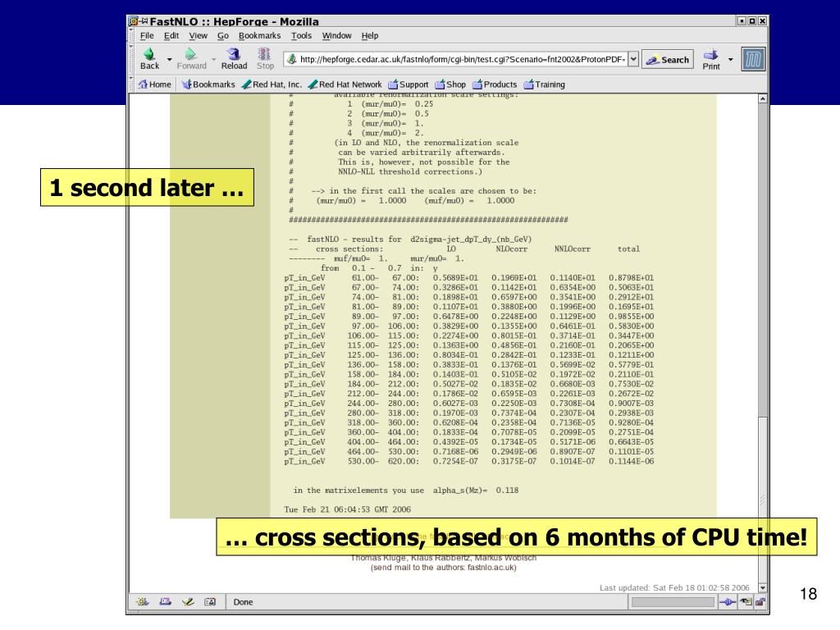Open the Window menu

[336, 35]
